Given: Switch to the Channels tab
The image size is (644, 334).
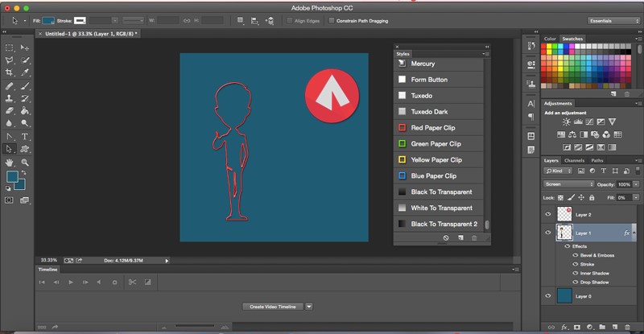Looking at the screenshot, I should (574, 160).
